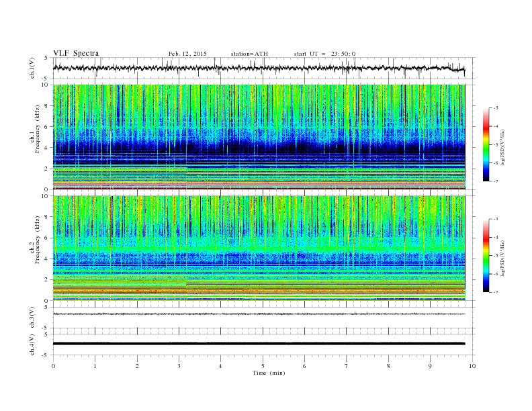Image resolution: width=532 pixels, height=411 pixels.
Task: Click the "ch.1(V)" axis label at top
Action: (x=32, y=68)
